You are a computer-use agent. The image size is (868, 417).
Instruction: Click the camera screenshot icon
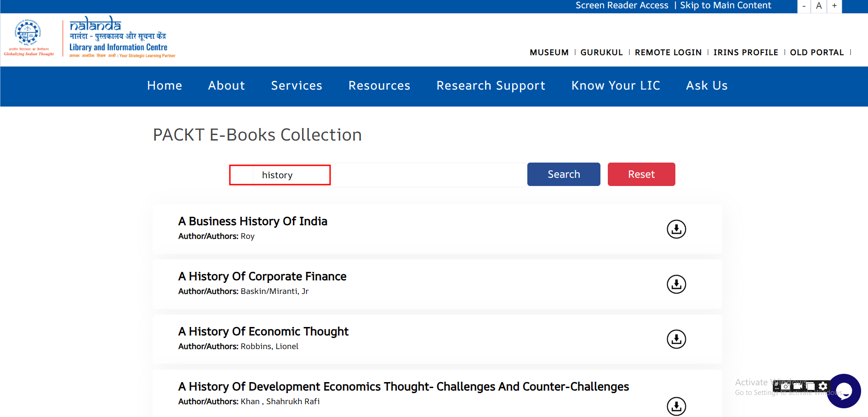point(785,386)
